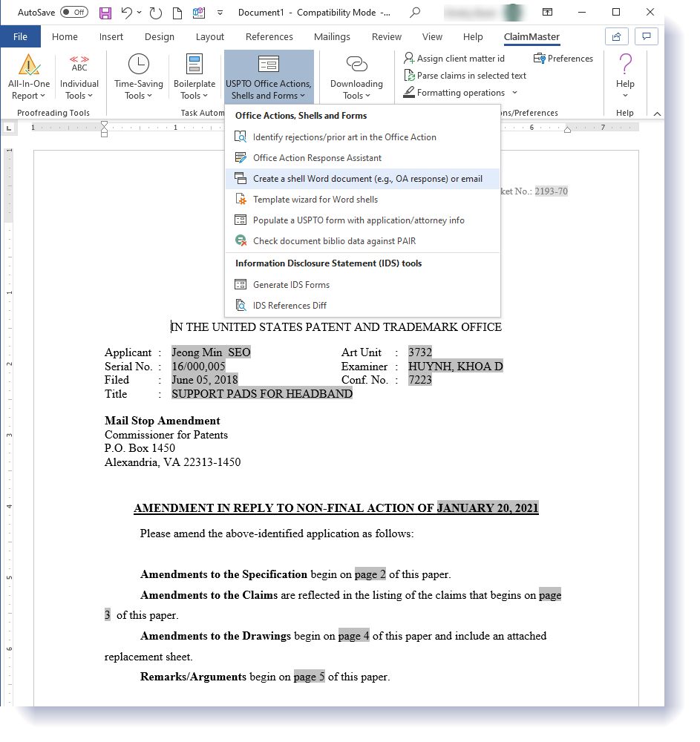This screenshot has height=742, width=700.
Task: Collapse the ribbon with the chevron arrow
Action: pyautogui.click(x=656, y=114)
